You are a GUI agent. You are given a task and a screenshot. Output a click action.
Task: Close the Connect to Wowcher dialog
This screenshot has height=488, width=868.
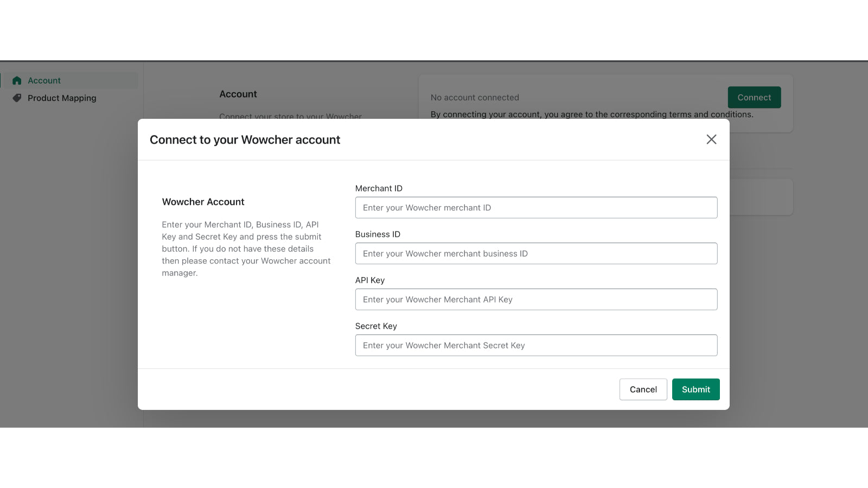point(711,139)
